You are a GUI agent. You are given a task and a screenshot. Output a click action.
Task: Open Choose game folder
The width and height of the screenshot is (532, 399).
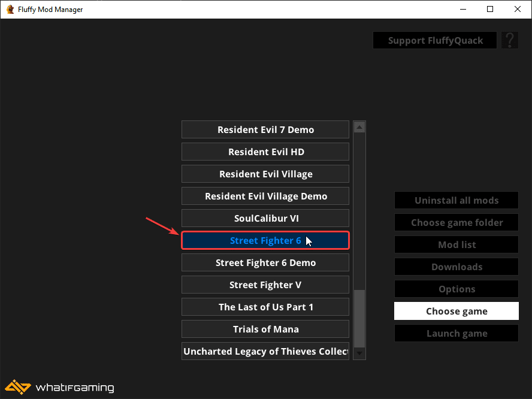(x=457, y=223)
